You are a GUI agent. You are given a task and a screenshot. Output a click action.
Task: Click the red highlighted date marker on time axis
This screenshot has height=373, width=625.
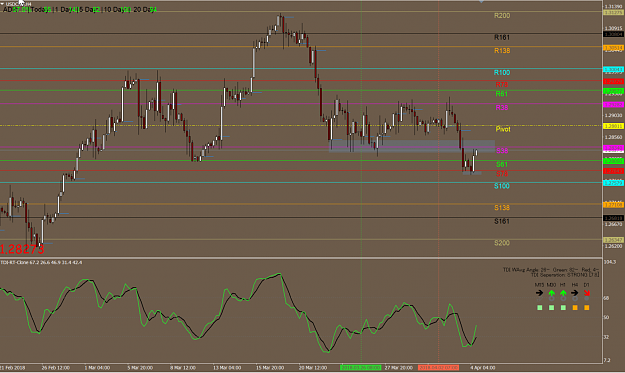pos(438,367)
